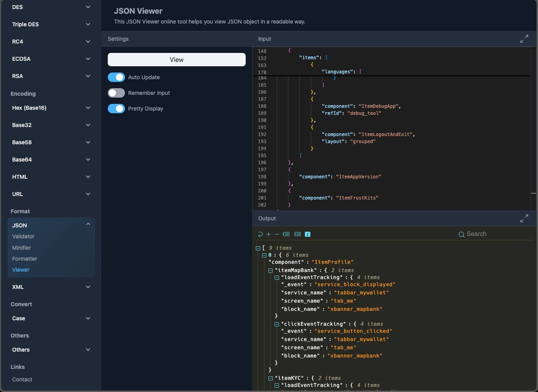Open the Contact link in sidebar

pos(22,379)
